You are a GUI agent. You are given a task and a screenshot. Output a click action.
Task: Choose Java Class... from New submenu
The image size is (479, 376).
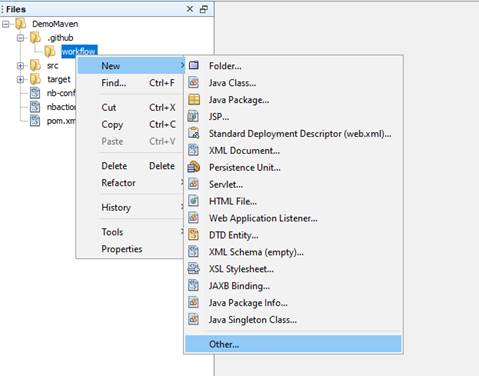click(293, 83)
